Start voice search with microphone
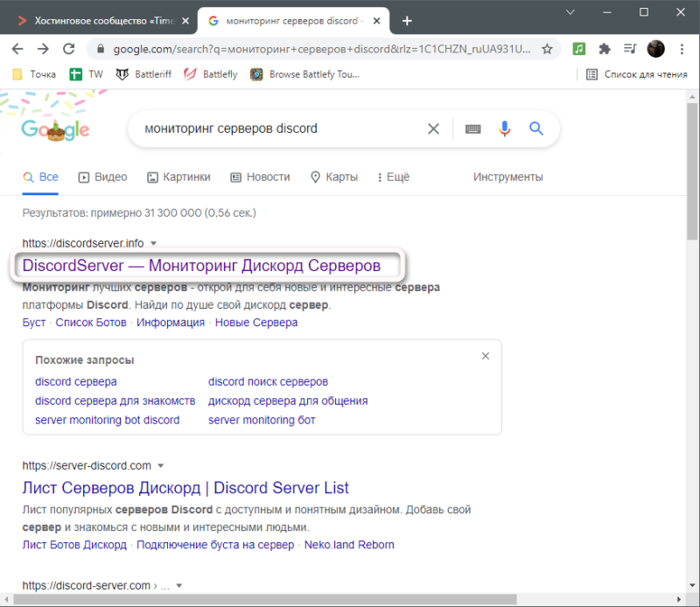Screen dimensions: 700x607 (x=505, y=129)
